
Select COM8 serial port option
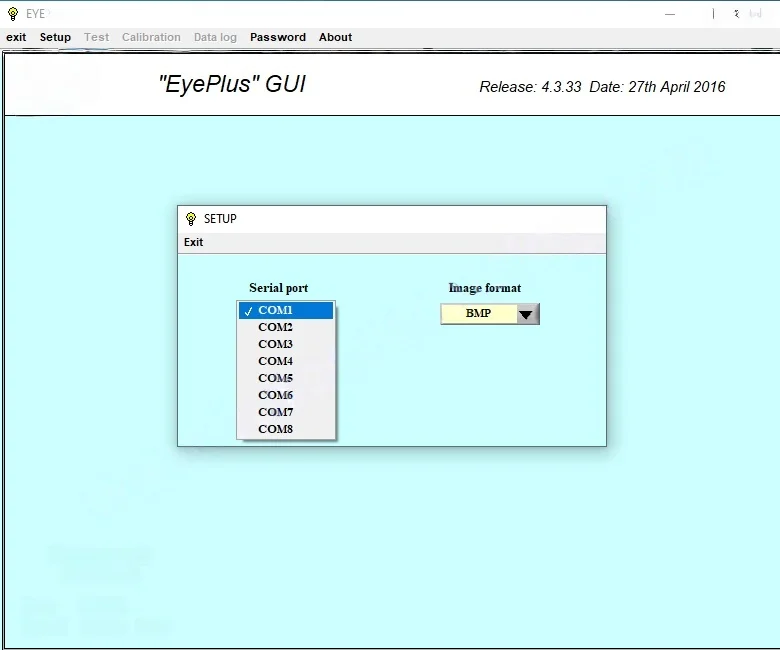point(286,429)
